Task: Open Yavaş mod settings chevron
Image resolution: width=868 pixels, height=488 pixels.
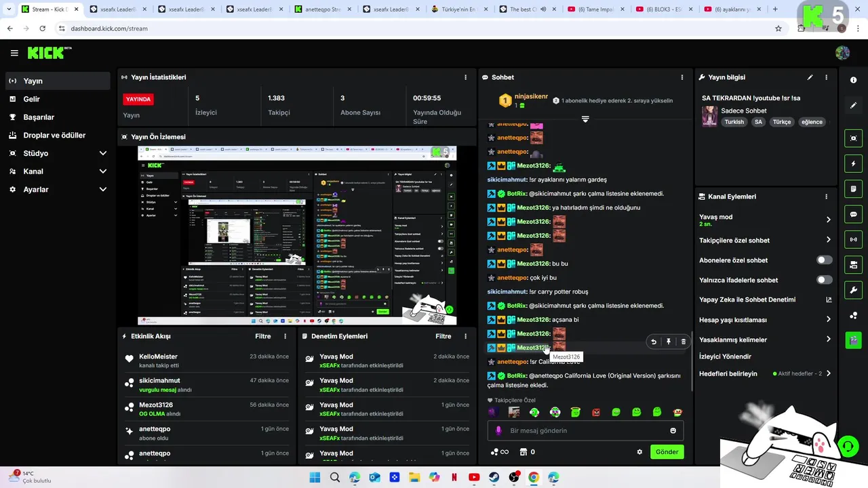Action: click(x=828, y=220)
